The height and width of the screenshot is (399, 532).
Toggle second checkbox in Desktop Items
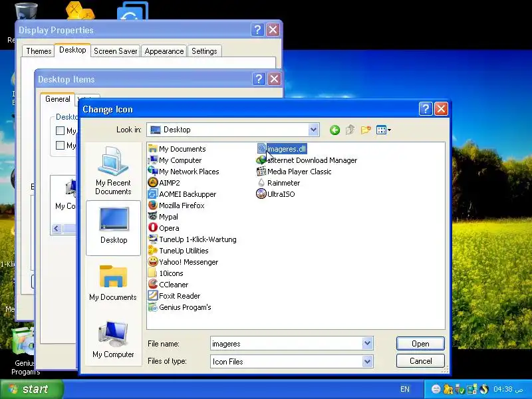[x=60, y=145]
